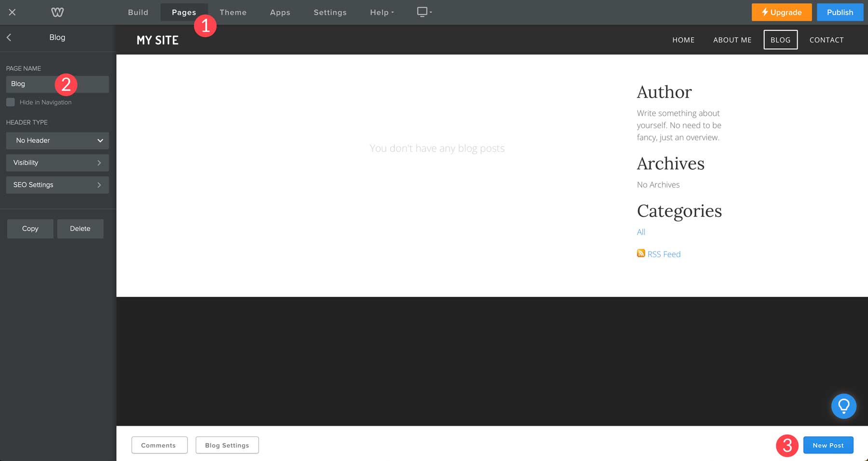This screenshot has width=868, height=461.
Task: Publish the site
Action: coord(840,12)
